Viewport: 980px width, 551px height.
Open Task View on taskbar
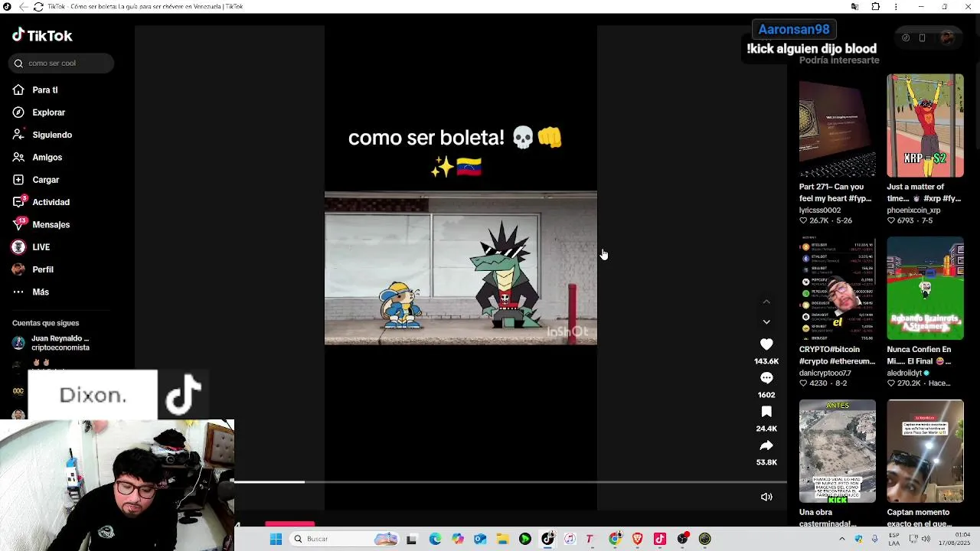(411, 539)
